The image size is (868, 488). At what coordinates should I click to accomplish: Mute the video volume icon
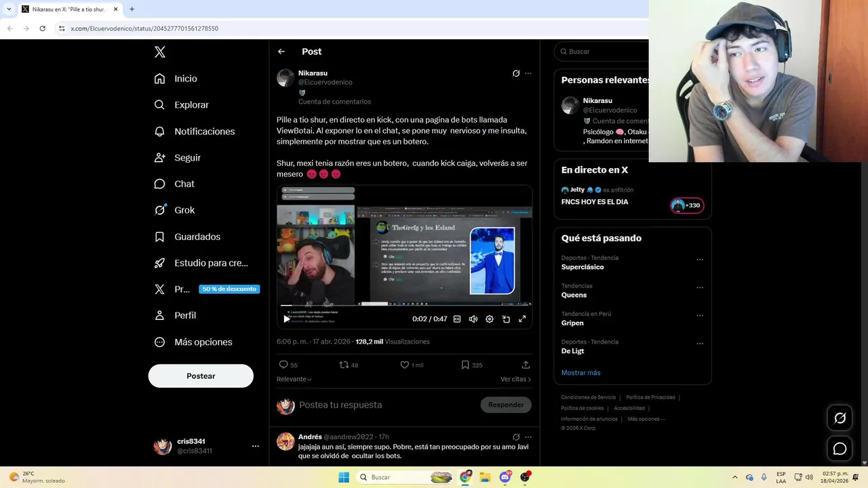(473, 319)
